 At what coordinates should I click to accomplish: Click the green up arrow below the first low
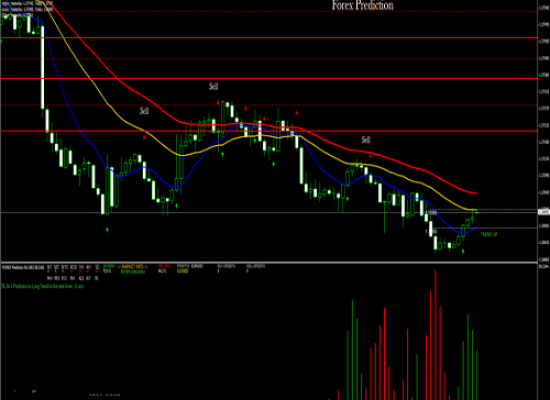click(x=107, y=230)
